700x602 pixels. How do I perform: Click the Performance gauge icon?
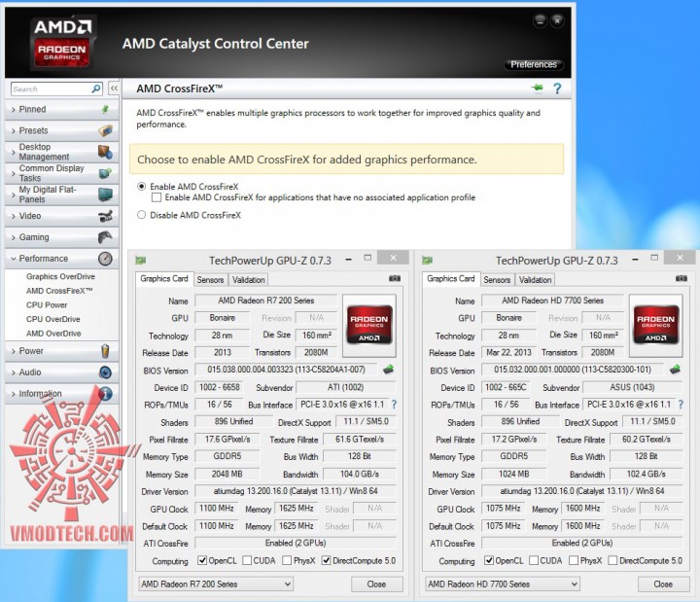pyautogui.click(x=105, y=259)
